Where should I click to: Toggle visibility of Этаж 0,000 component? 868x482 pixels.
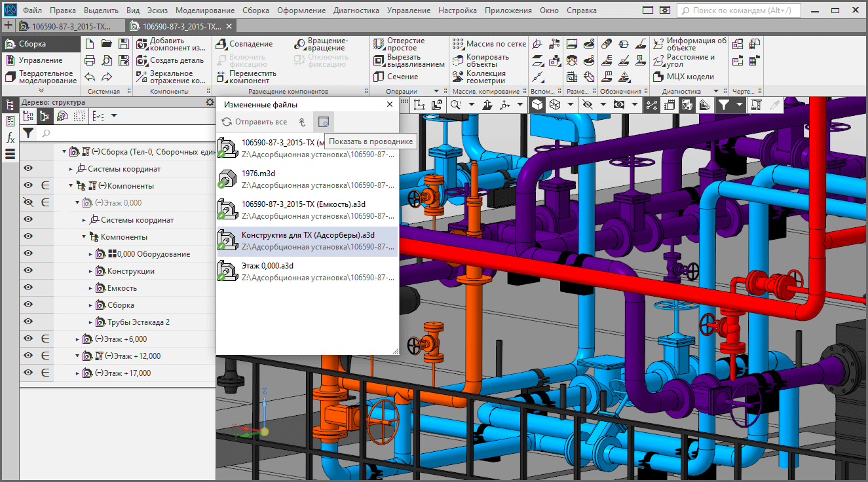[28, 203]
